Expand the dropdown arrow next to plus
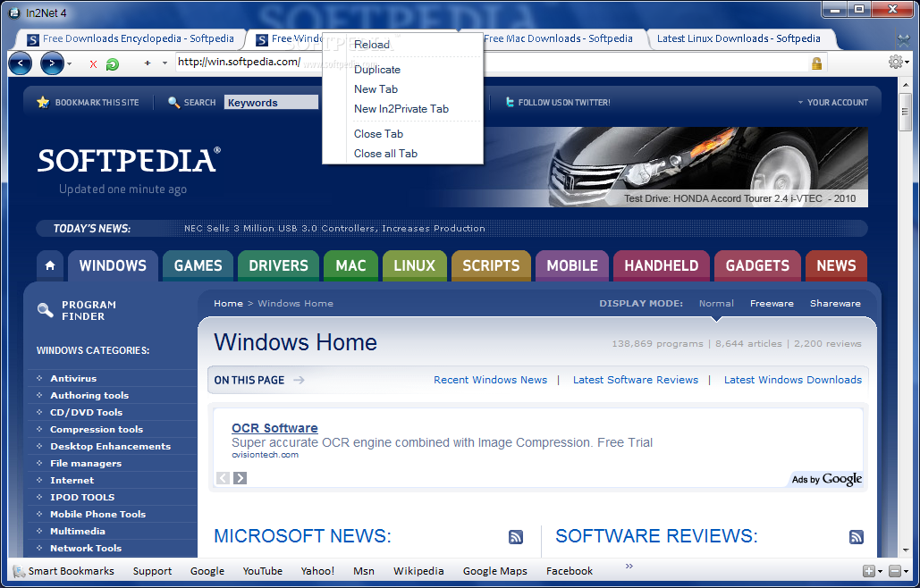 click(165, 63)
